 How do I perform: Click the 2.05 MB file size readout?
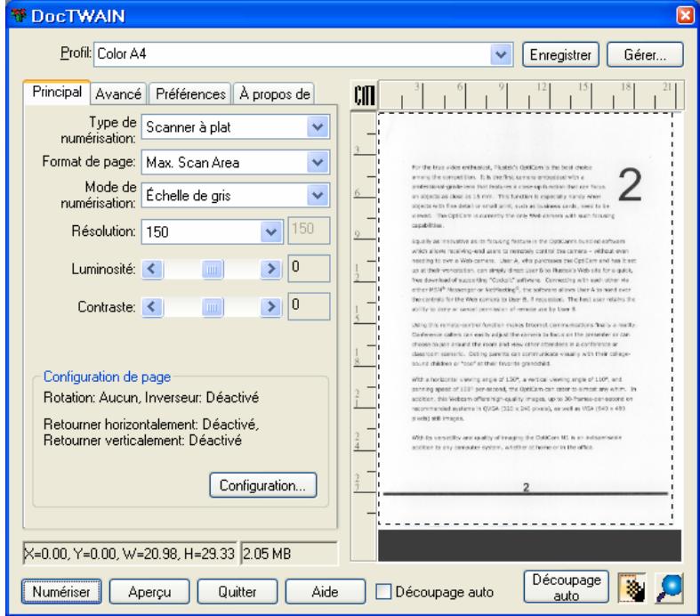click(289, 554)
